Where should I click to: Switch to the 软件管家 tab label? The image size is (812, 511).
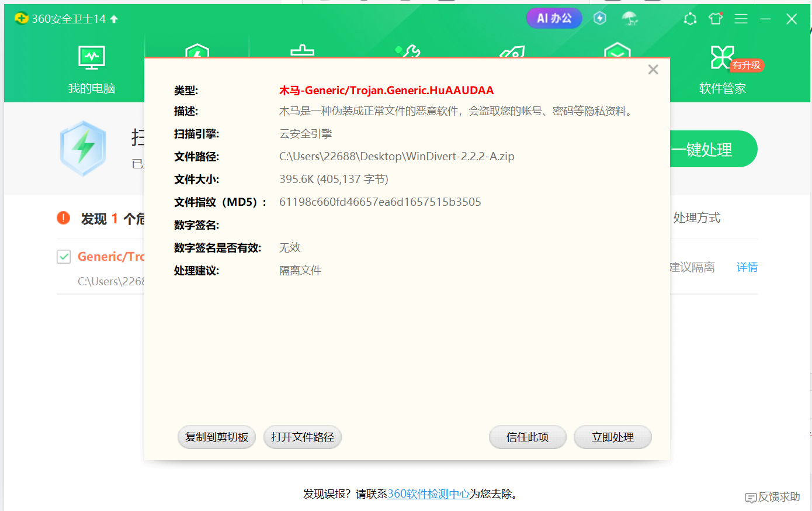pos(723,88)
